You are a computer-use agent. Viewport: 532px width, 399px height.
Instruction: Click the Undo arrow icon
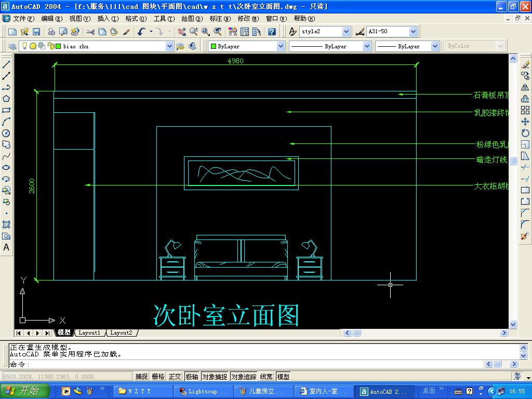tap(141, 32)
